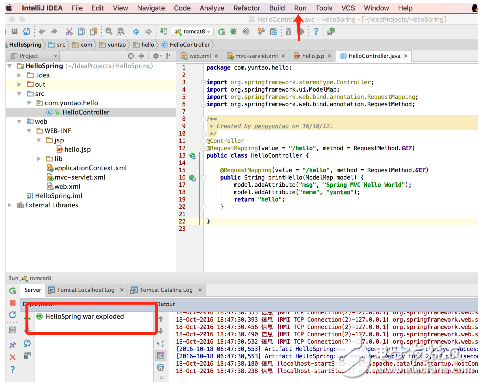Click Update application icon in Run panel
This screenshot has width=482, height=386.
coord(13,315)
